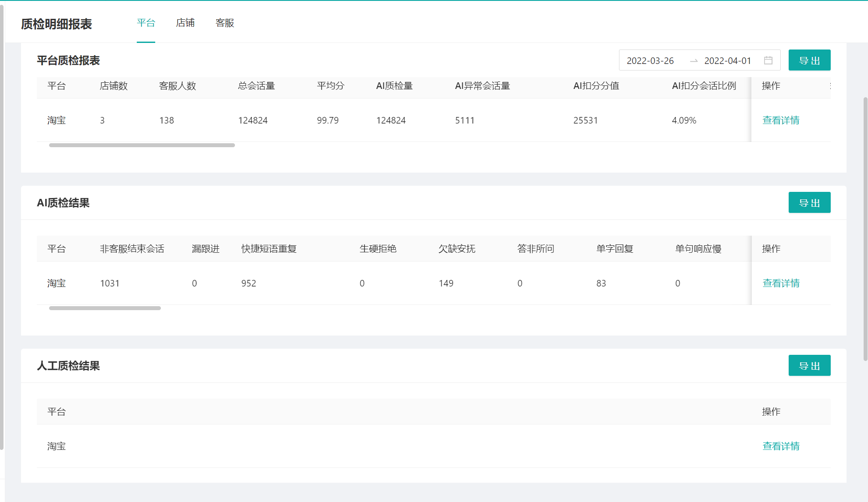Open 查看详情 in AI质检结果 row
The height and width of the screenshot is (502, 868).
point(781,283)
